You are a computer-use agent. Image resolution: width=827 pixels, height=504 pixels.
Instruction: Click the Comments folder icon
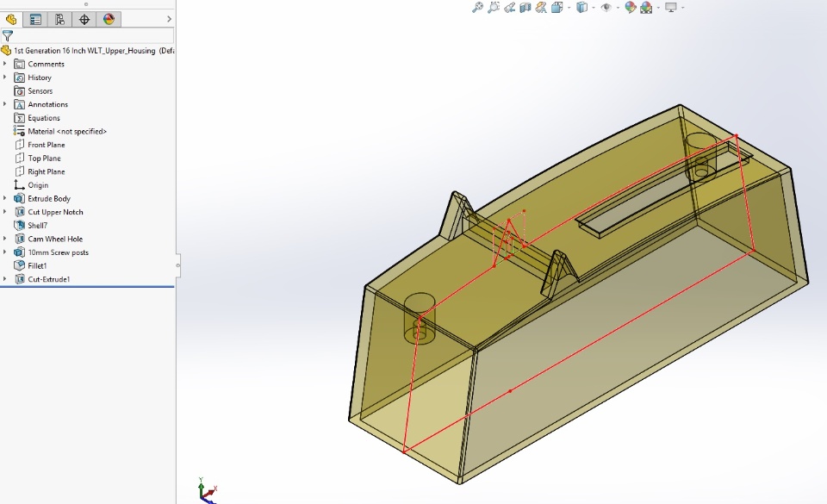[20, 64]
